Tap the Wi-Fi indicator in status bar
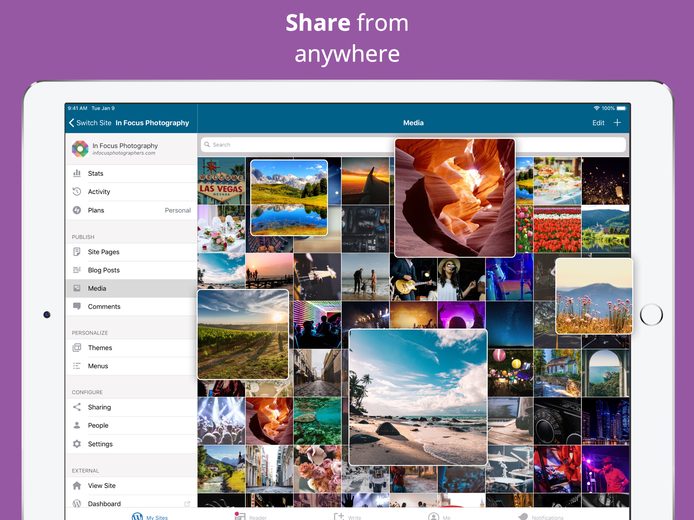This screenshot has height=520, width=694. 597,108
